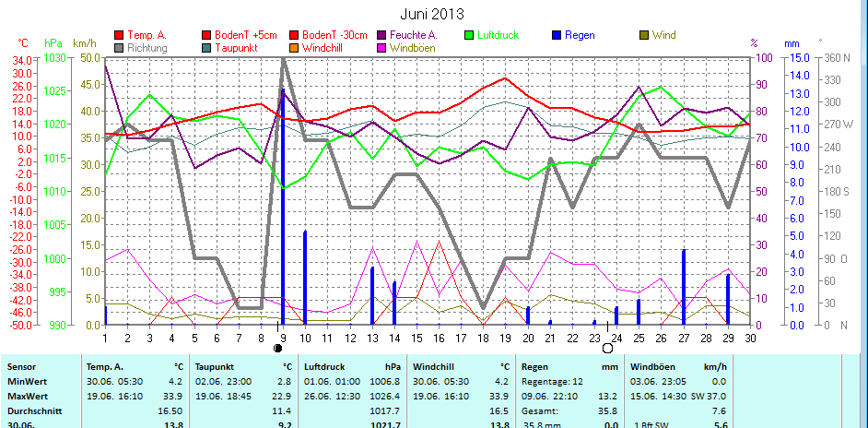Click the Regen column header in table
868x428 pixels.
pyautogui.click(x=534, y=367)
